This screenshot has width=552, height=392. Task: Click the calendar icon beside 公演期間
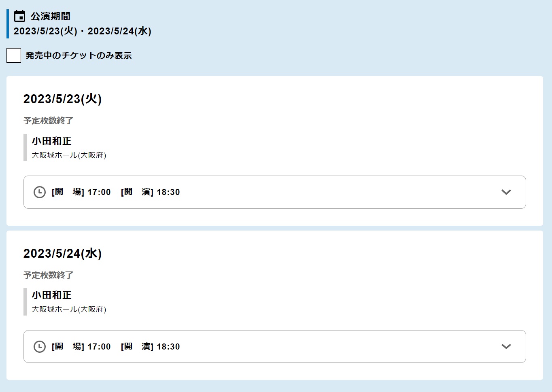click(19, 16)
